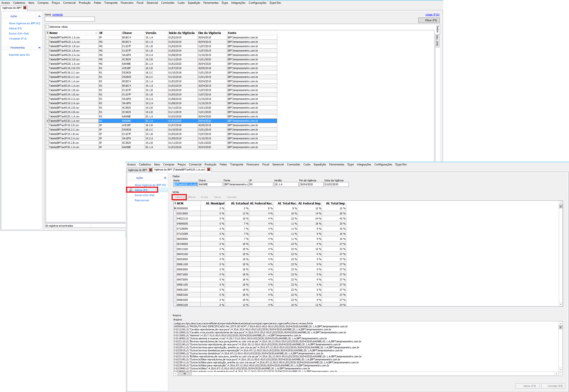569x392 pixels.
Task: Click the Arquivo horizontal scrollbar thumb
Action: pyautogui.click(x=185, y=374)
